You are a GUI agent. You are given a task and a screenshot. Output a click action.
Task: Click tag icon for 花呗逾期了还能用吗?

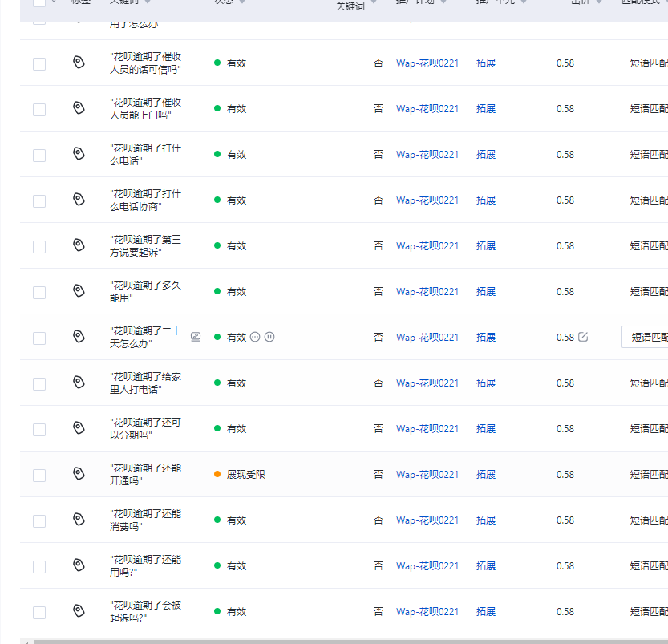pyautogui.click(x=79, y=565)
